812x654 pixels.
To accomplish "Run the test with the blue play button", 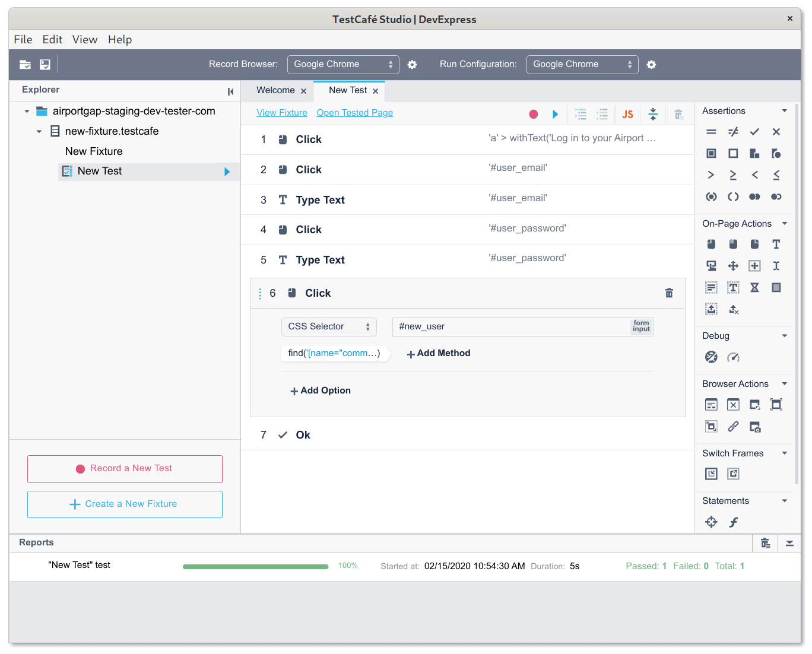I will (555, 114).
